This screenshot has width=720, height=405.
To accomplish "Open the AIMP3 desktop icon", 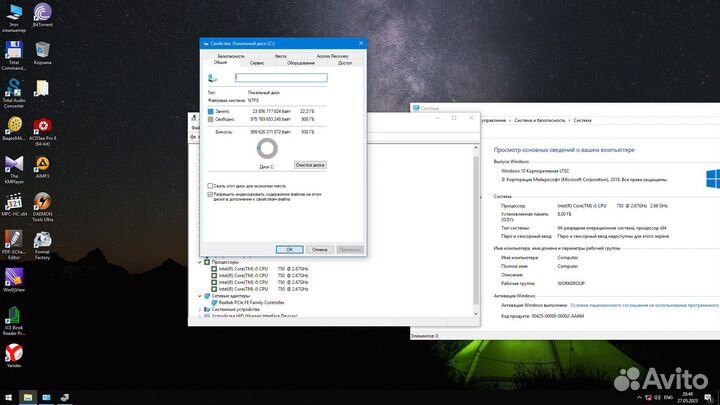I will click(x=42, y=167).
